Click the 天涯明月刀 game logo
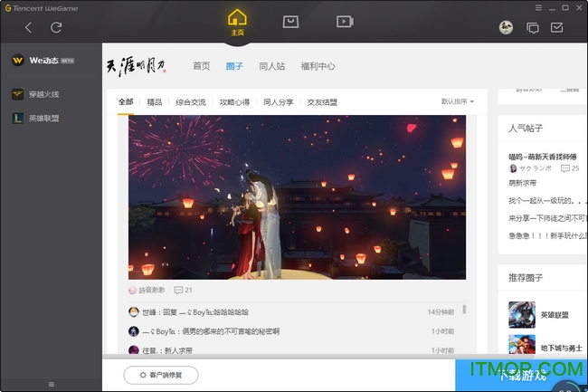 (x=136, y=66)
